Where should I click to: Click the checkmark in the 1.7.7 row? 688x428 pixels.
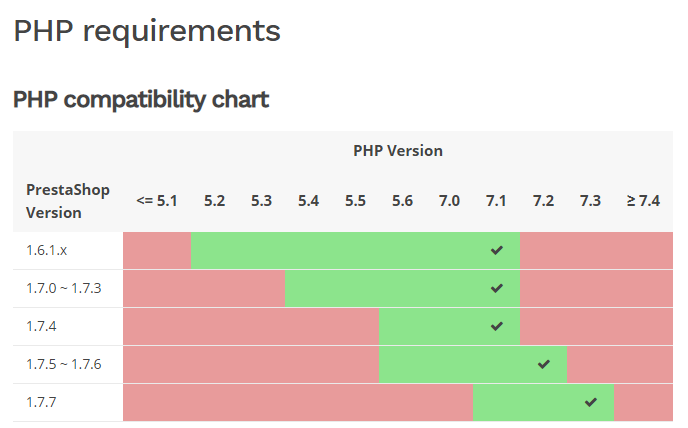[x=591, y=402]
